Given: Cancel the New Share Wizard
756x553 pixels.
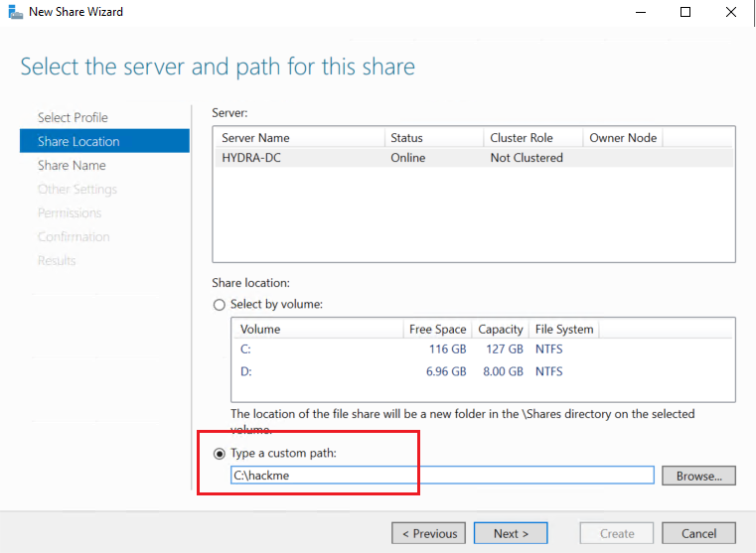Looking at the screenshot, I should (698, 533).
